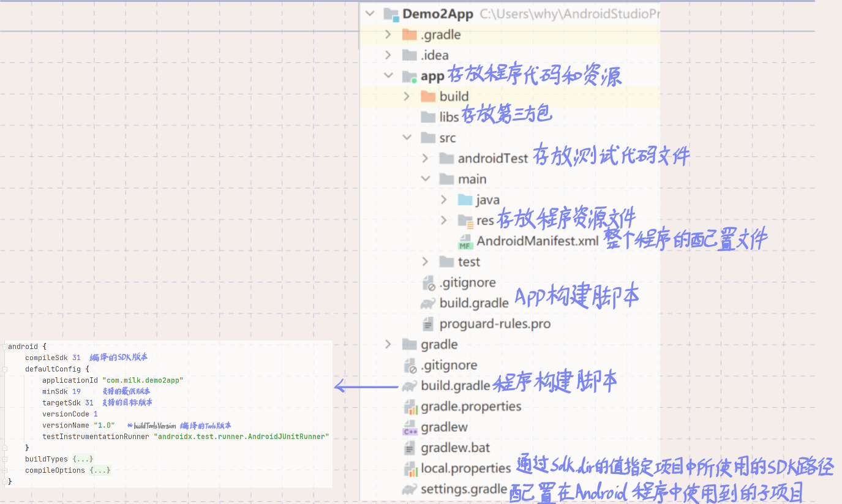Screen dimensions: 842x504
Task: Click the "androidx.test.runner.AndroidJUnitRunner" string
Action: tap(241, 437)
